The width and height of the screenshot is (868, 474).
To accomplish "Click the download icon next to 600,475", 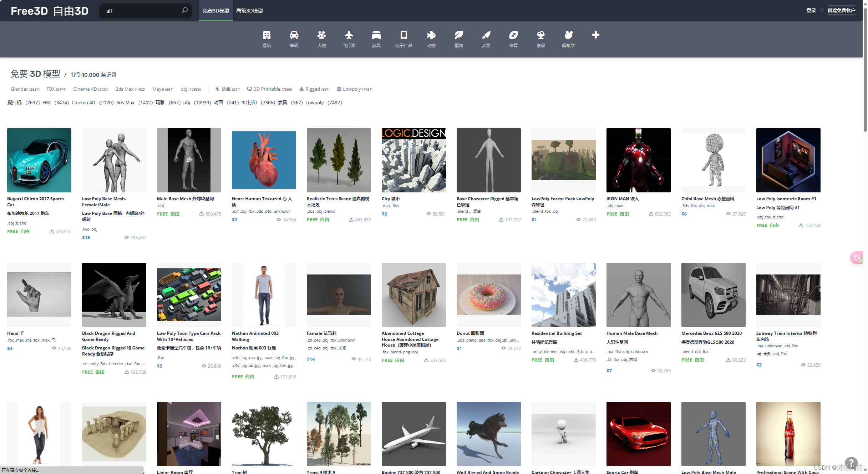I will click(202, 214).
